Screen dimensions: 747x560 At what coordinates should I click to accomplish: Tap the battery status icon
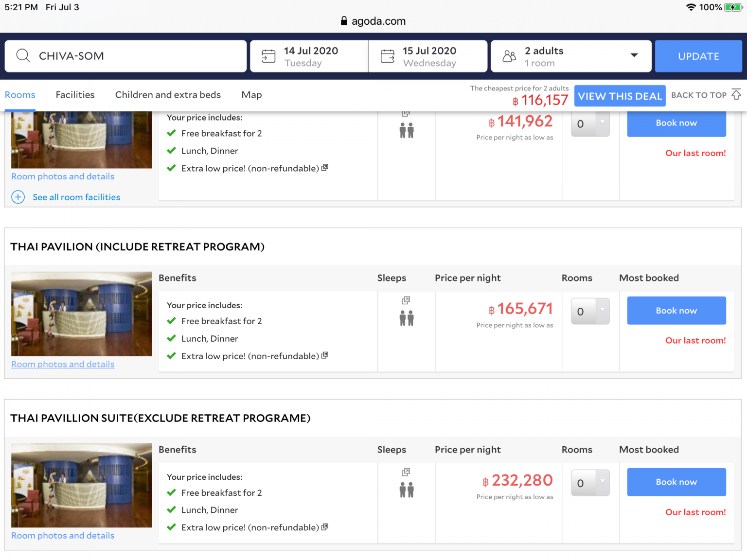click(733, 7)
